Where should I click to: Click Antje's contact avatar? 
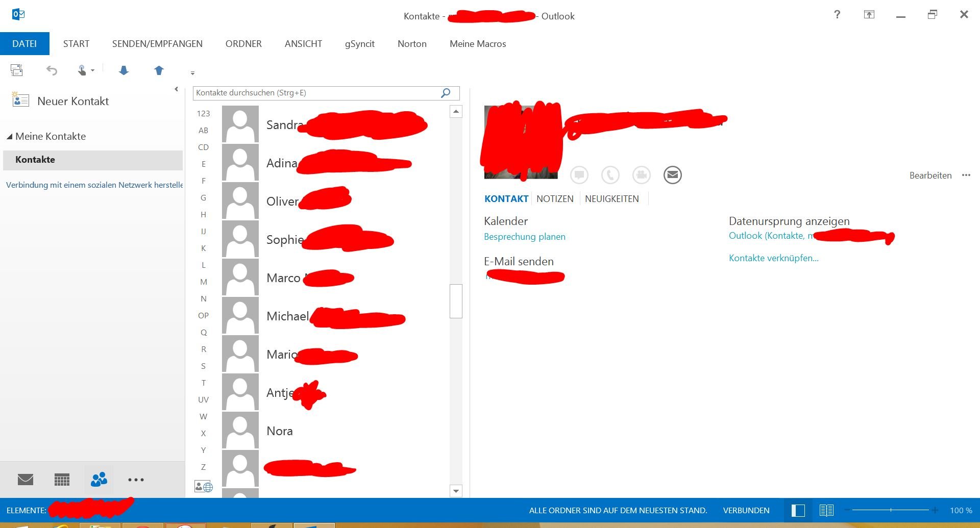tap(240, 392)
